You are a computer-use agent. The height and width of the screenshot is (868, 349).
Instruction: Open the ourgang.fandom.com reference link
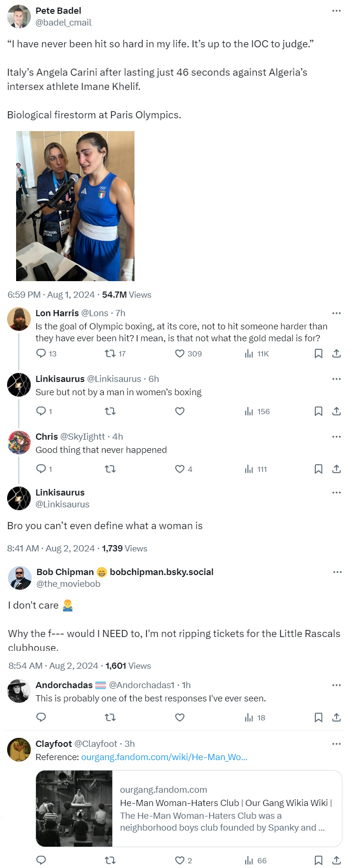[x=164, y=757]
